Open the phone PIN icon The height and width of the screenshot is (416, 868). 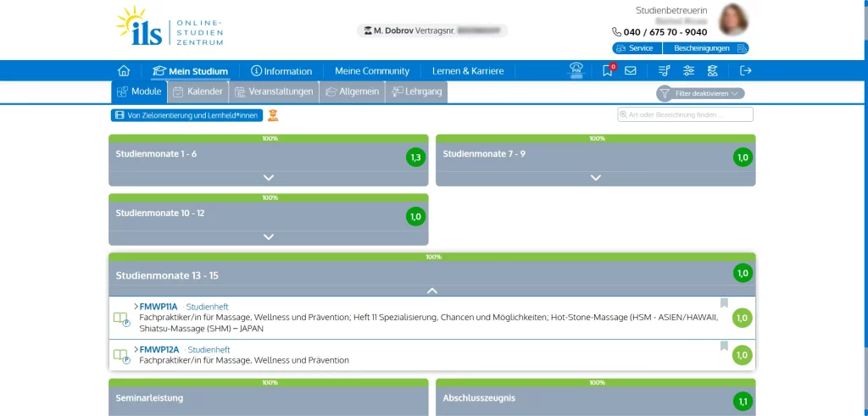point(576,71)
